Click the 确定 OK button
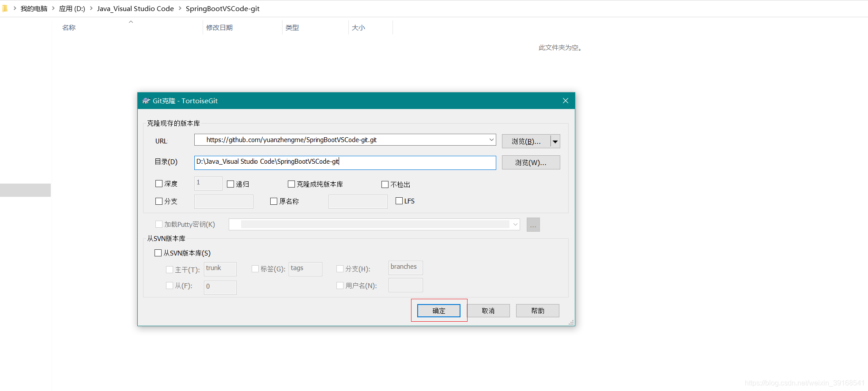868x391 pixels. coord(439,311)
